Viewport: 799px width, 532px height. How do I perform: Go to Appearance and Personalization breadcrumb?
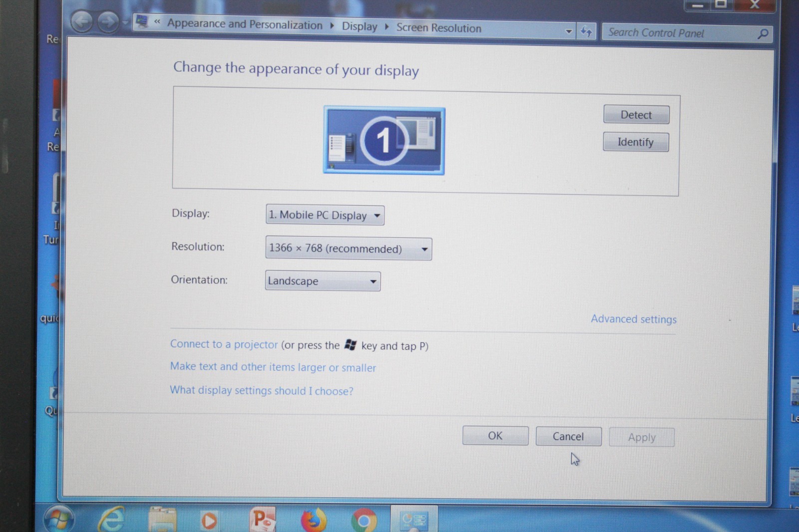click(x=245, y=24)
